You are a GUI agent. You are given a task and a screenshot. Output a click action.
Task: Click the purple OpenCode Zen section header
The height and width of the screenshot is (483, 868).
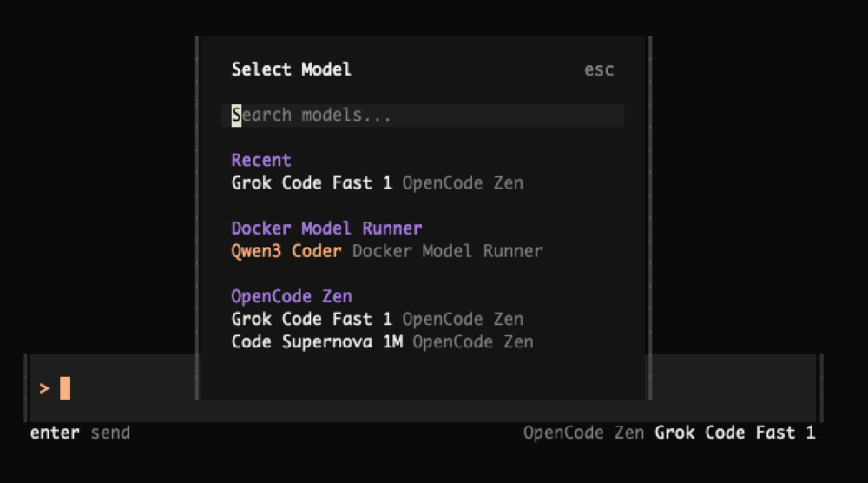pyautogui.click(x=292, y=296)
